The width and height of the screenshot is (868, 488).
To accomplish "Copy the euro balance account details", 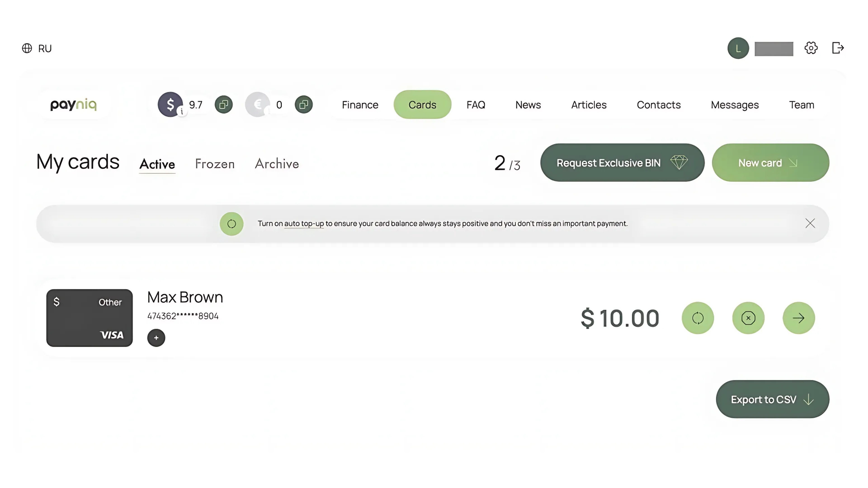I will point(303,105).
